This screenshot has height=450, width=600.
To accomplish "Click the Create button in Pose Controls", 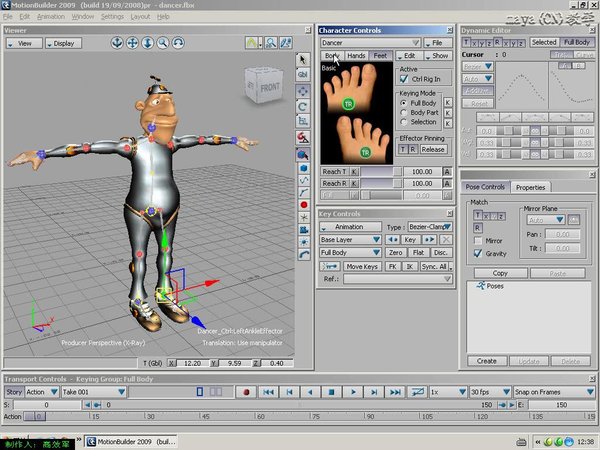I will [x=486, y=361].
